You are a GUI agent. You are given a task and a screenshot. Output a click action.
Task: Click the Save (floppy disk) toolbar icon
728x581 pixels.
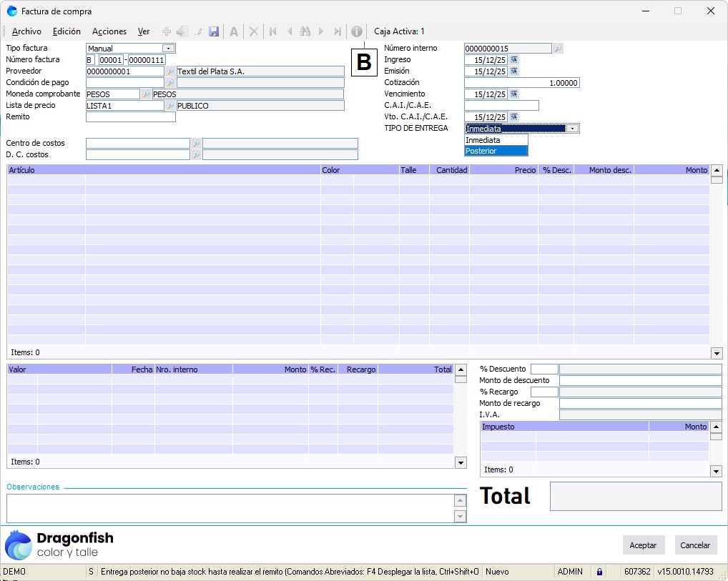click(213, 31)
